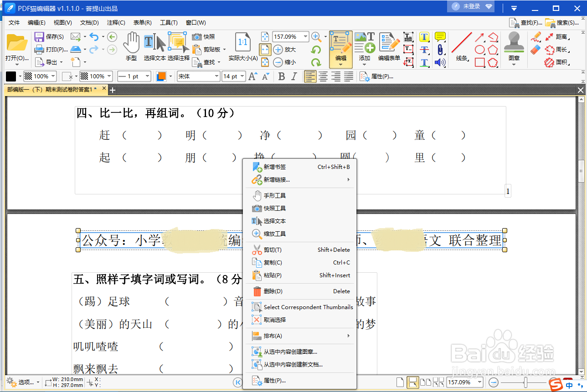
Task: Select the Eraser tool
Action: tap(536, 50)
